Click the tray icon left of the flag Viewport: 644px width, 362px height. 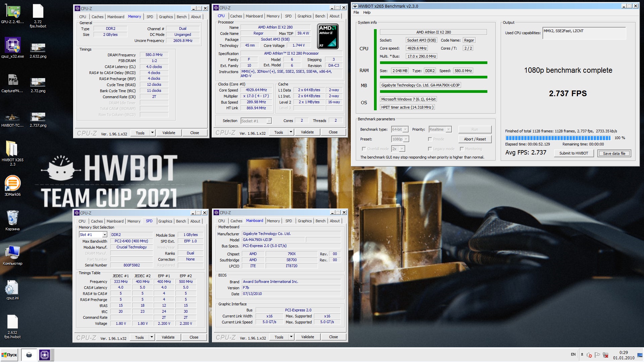[589, 355]
